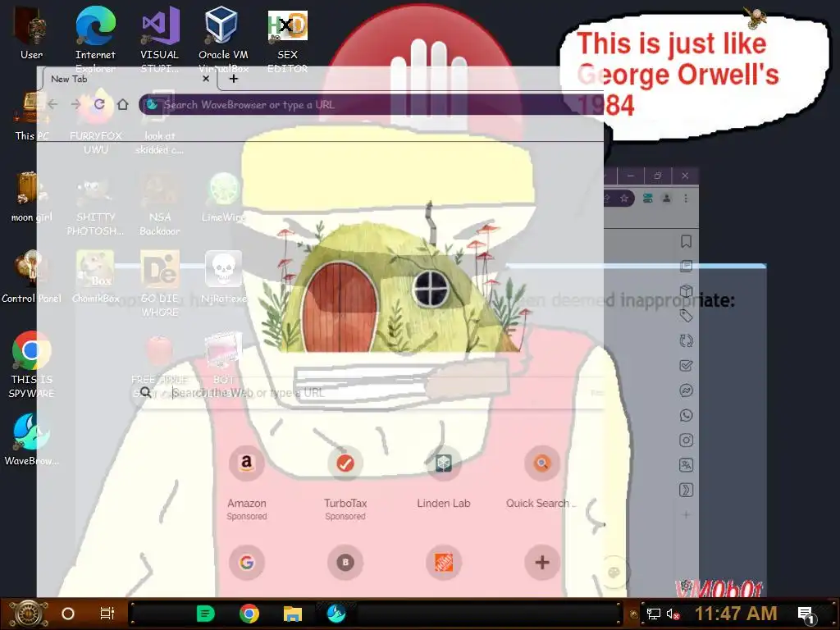Launch Chrome shortcut labeled THIS IS SPYWARE
840x630 pixels.
coord(31,364)
